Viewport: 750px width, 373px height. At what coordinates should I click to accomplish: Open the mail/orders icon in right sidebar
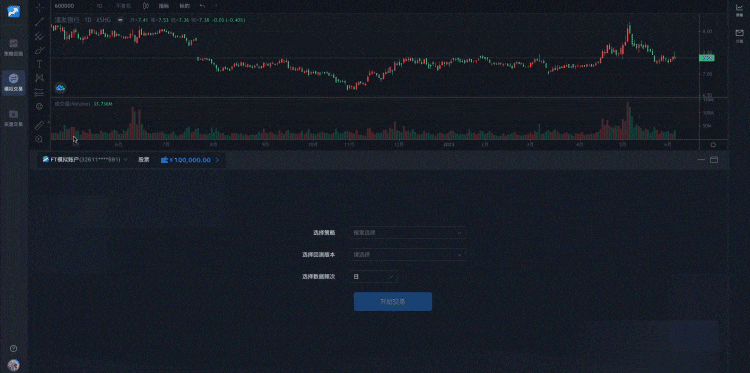pyautogui.click(x=739, y=35)
